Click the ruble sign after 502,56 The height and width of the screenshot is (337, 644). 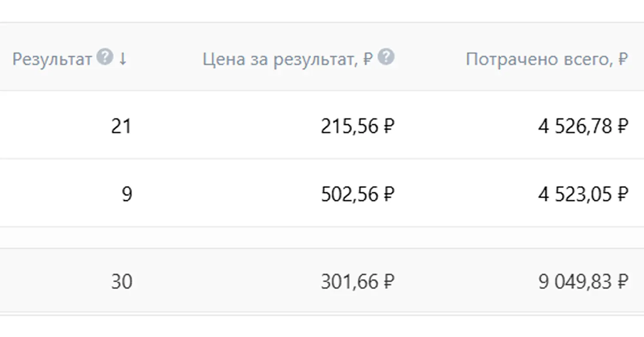tap(388, 195)
